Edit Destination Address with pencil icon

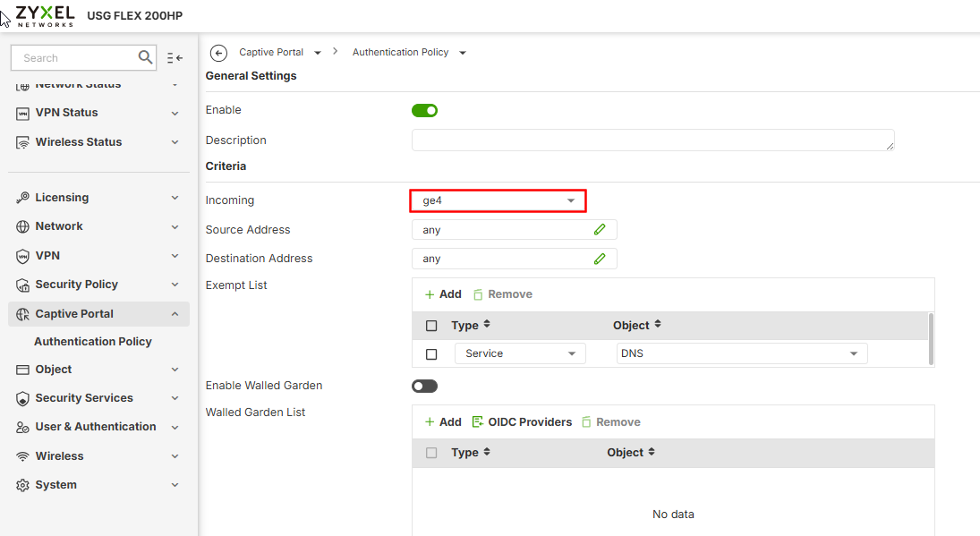tap(600, 258)
